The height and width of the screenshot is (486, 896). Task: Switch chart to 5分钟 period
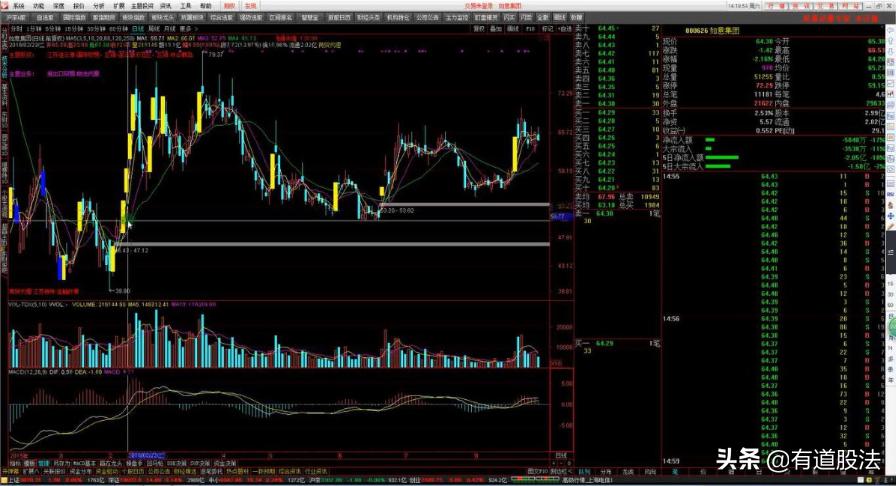coord(53,29)
